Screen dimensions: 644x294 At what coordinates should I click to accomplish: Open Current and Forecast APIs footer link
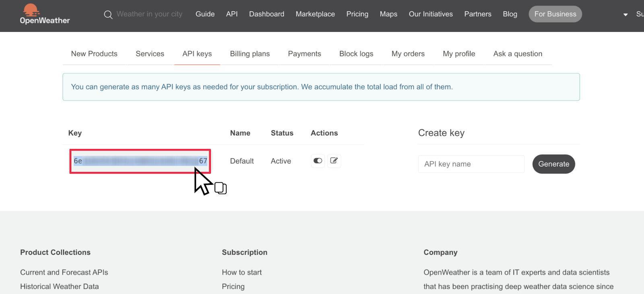tap(64, 272)
